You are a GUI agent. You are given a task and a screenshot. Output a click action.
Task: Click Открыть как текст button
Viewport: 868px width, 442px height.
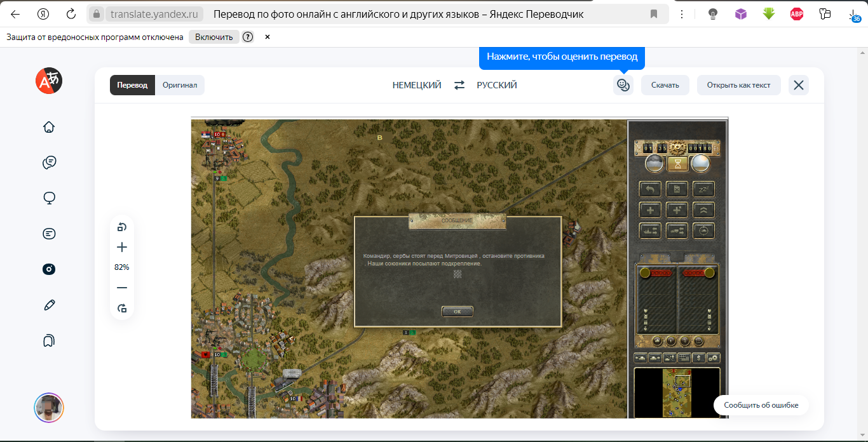point(738,85)
